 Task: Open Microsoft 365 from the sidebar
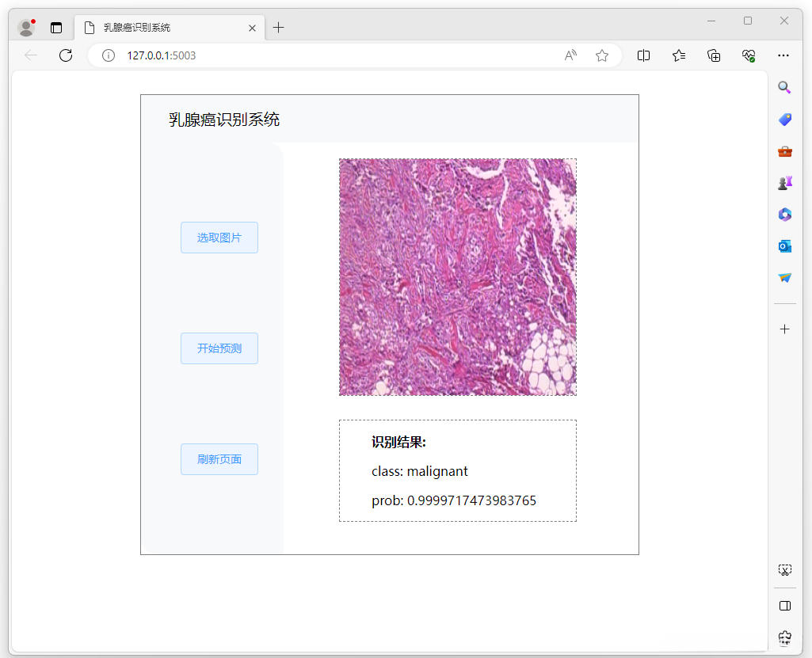784,215
